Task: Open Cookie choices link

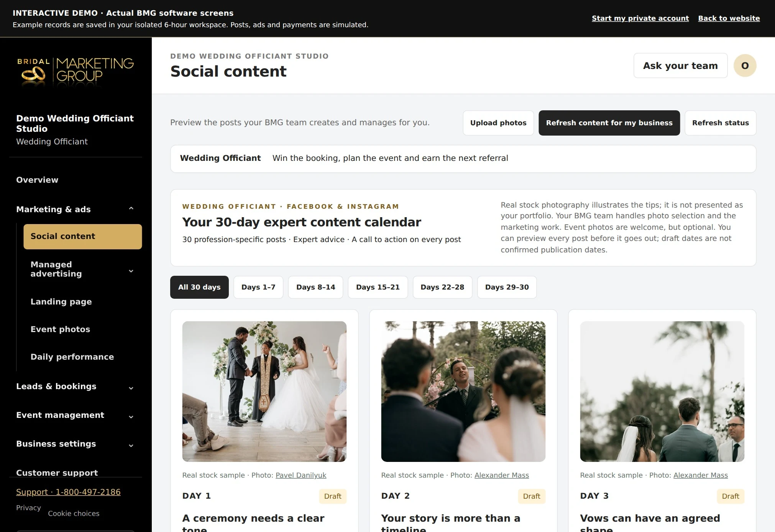Action: [74, 514]
